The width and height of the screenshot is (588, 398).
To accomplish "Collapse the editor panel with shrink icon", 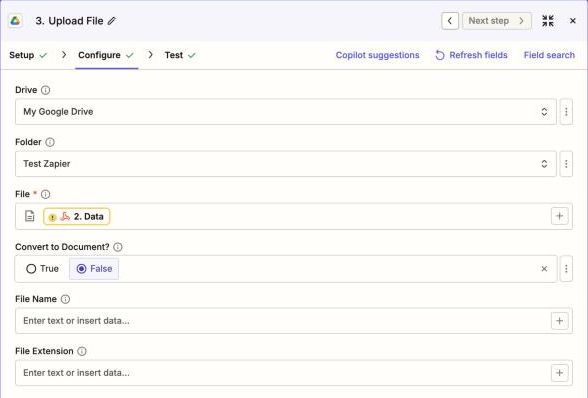I will click(548, 21).
